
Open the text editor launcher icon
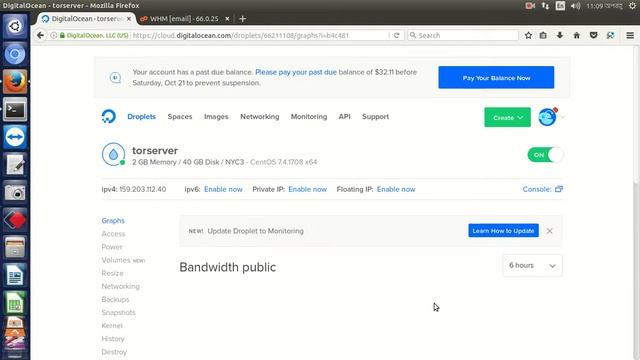coord(15,165)
